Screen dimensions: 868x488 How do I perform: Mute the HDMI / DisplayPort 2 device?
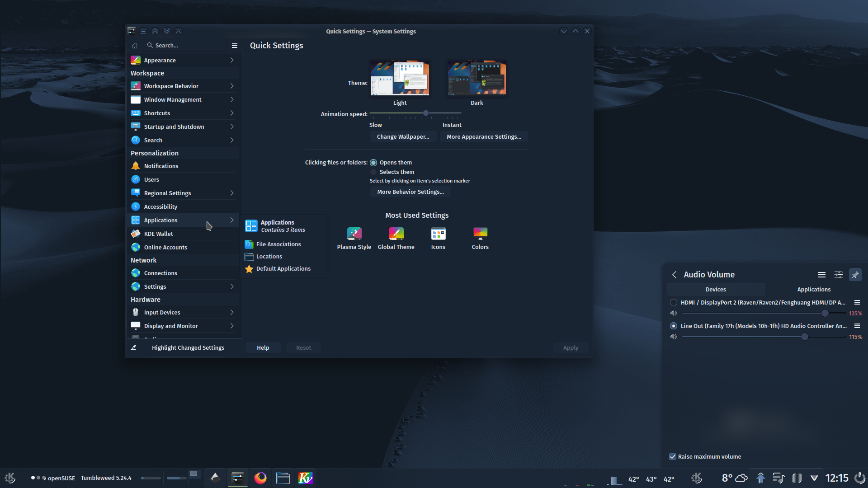coord(674,313)
